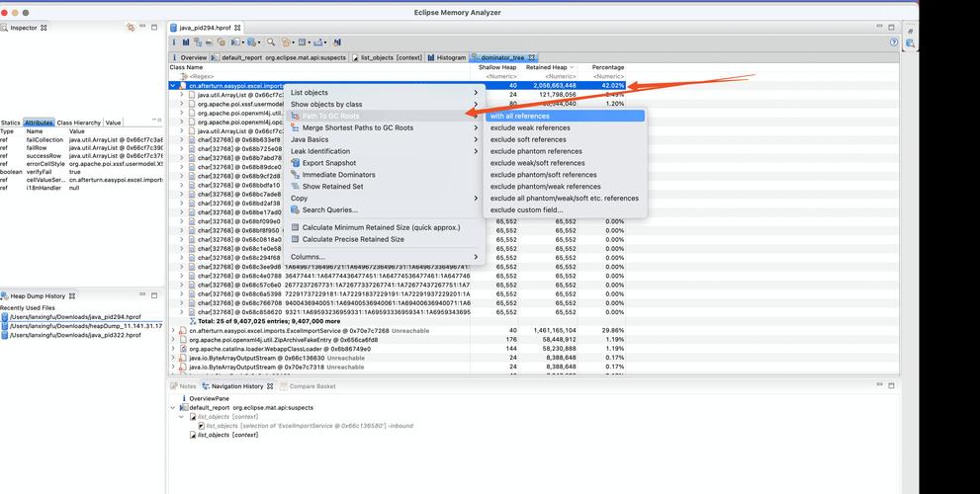Open the Histogram toolbar icon
The width and height of the screenshot is (980, 494).
186,42
